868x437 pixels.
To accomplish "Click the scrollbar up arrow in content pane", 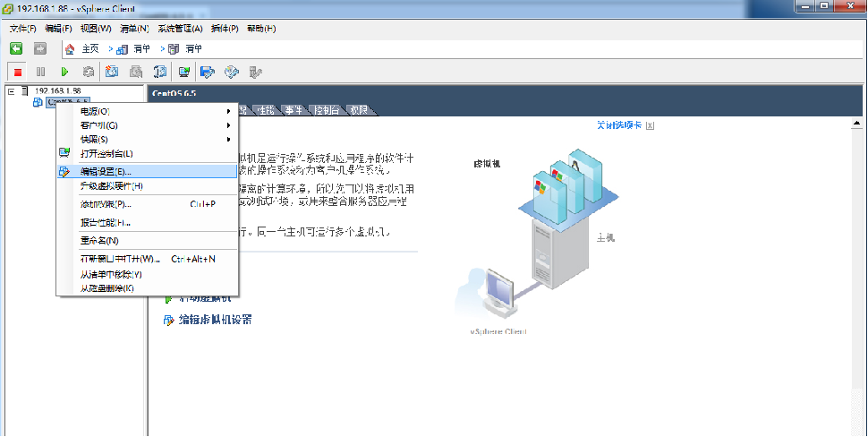I will (x=857, y=123).
